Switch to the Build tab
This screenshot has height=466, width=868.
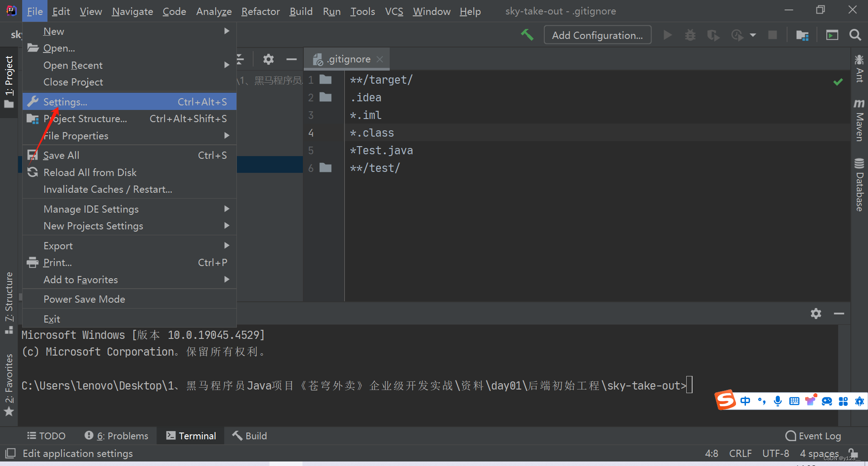pos(249,436)
